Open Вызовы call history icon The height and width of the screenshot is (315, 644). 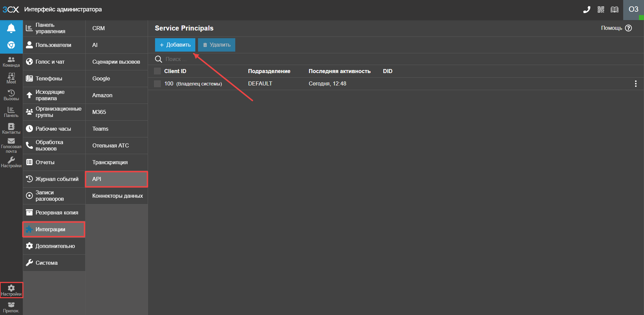11,95
